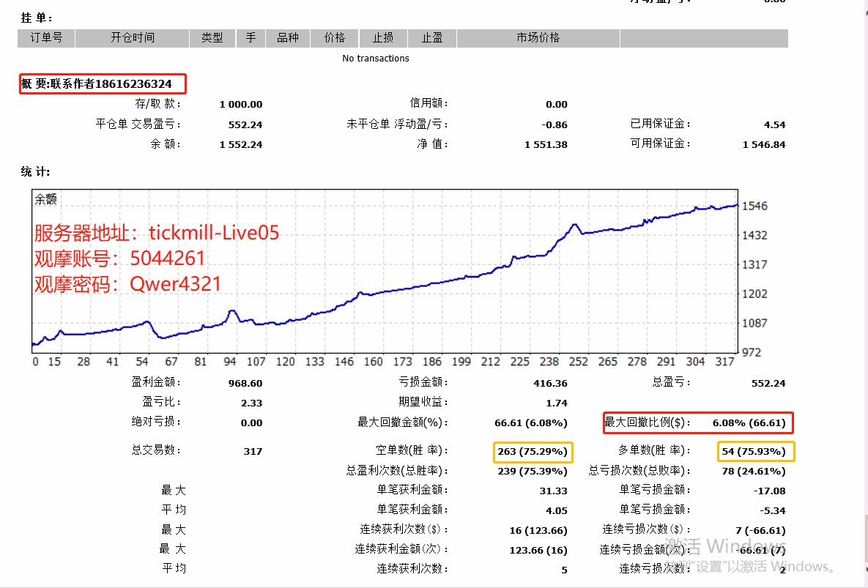
Task: Select the 市场价格 column header
Action: tap(538, 37)
